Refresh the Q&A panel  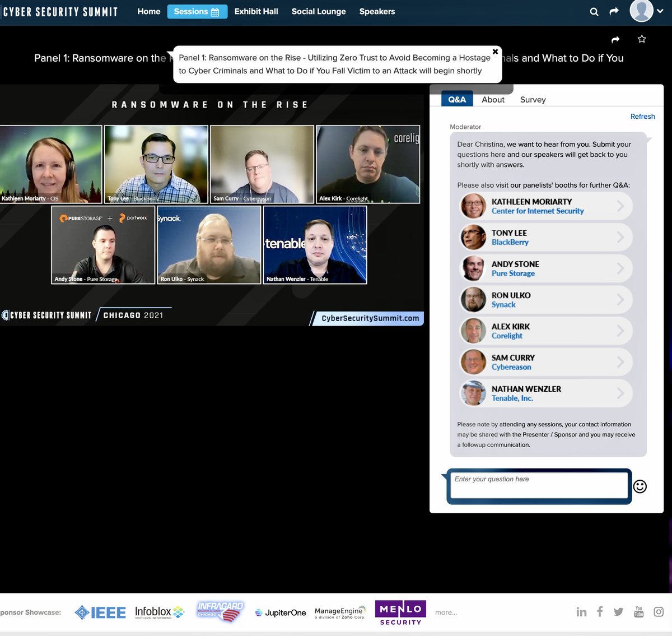pos(642,117)
